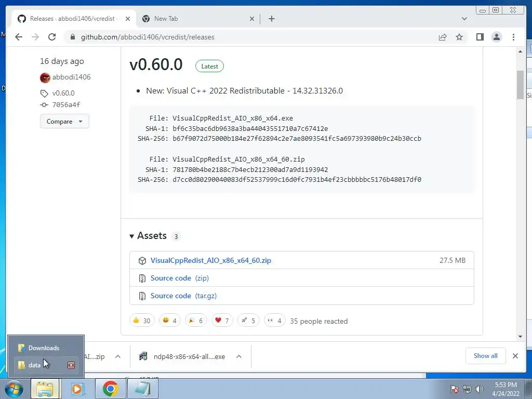Open the abbodi1406 author profile

click(71, 77)
